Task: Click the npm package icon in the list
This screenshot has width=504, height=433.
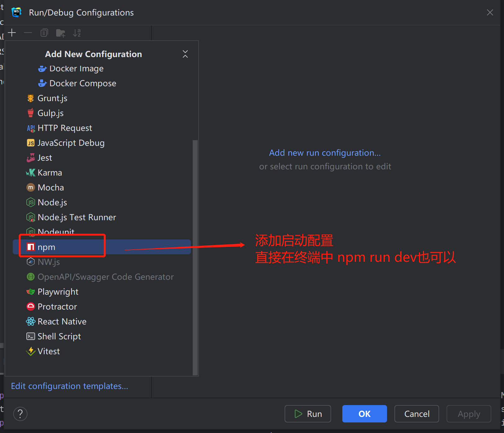Action: point(30,247)
